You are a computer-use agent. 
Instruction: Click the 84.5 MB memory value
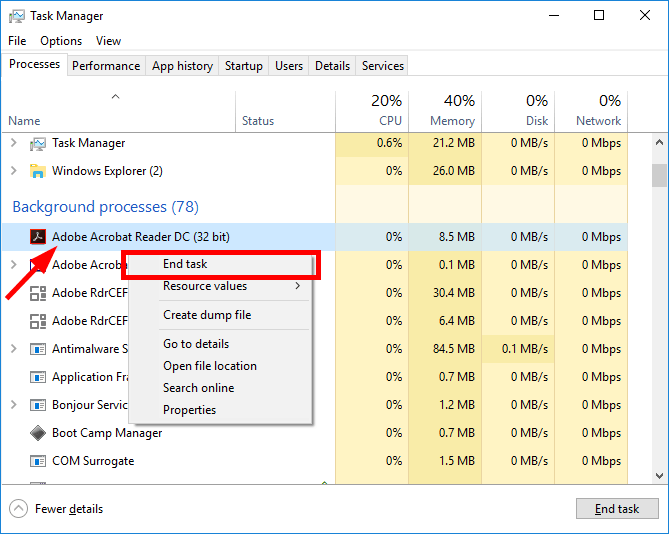[454, 349]
